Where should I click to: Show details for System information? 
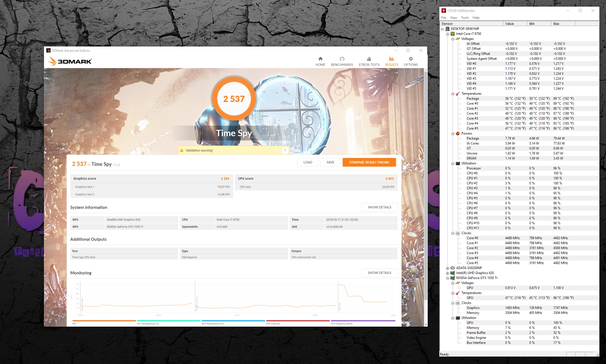(x=380, y=207)
